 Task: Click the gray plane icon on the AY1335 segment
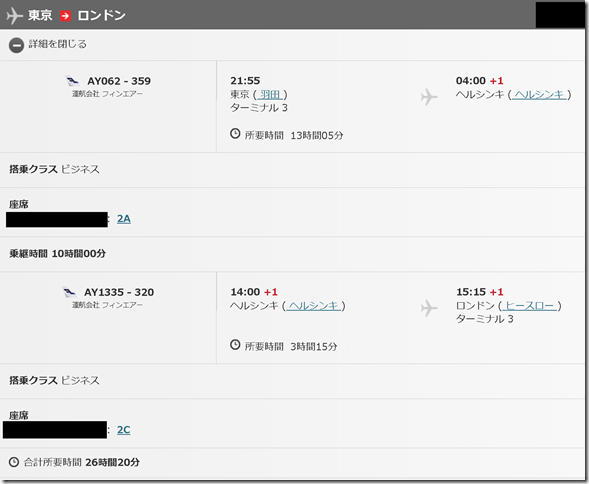[x=429, y=308]
